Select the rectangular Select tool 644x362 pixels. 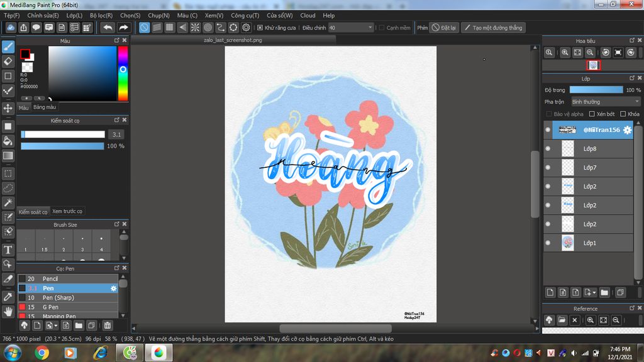pyautogui.click(x=8, y=173)
